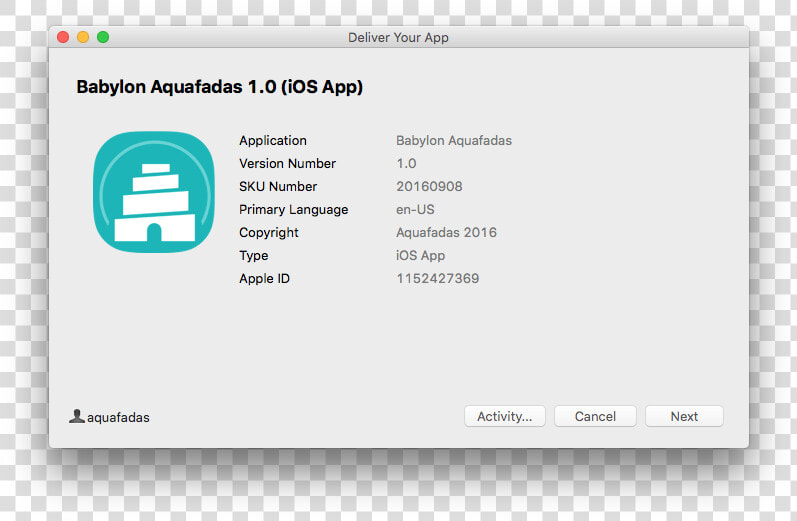797x521 pixels.
Task: Click the Cancel button
Action: point(595,416)
